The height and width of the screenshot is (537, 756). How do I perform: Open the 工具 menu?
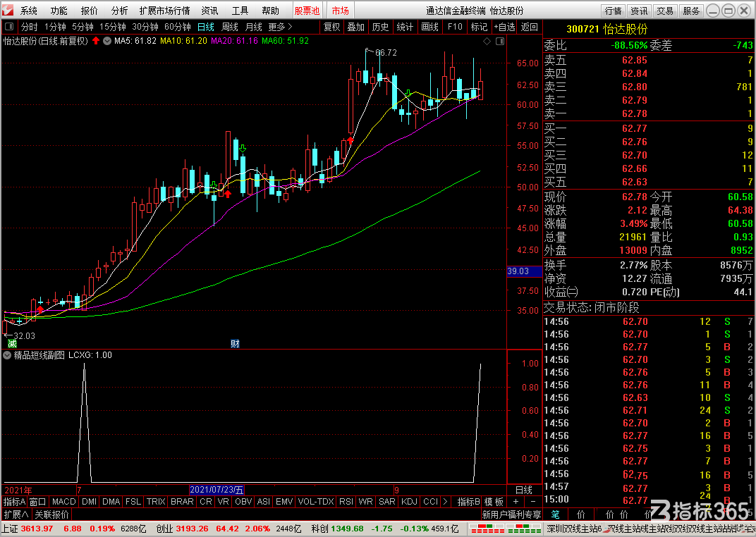[x=240, y=11]
